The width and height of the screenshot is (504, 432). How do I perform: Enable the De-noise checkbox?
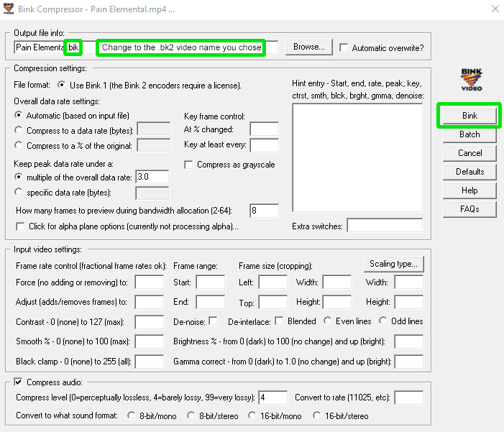213,321
